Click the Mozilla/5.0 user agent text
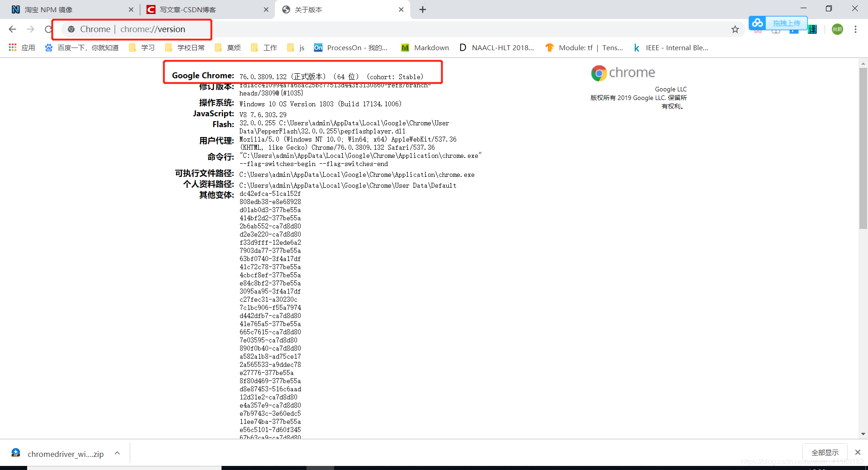The image size is (868, 470). point(348,143)
